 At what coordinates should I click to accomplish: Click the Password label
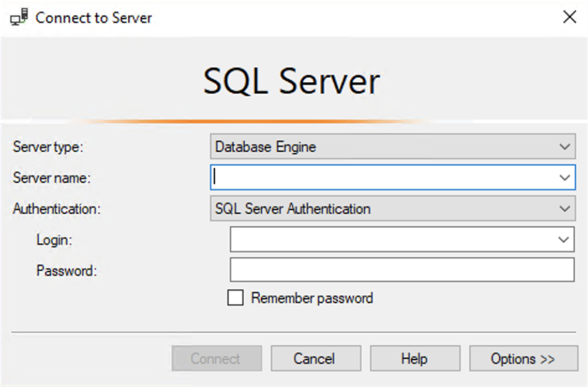point(66,270)
